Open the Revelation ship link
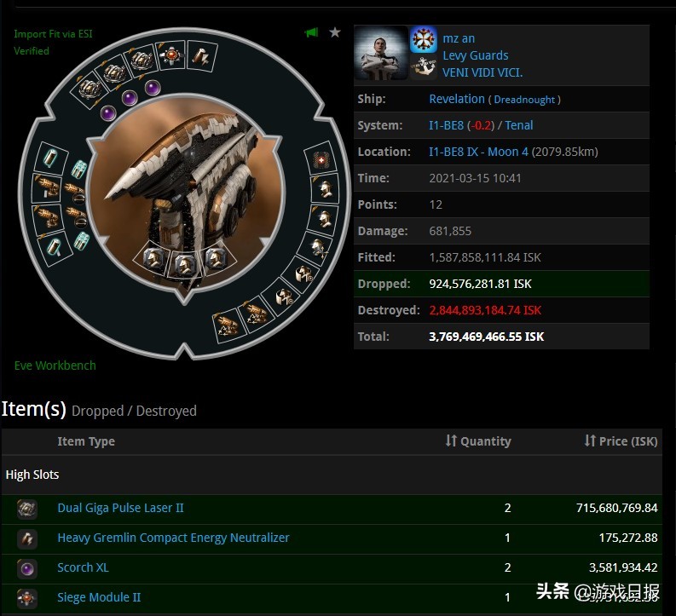This screenshot has width=676, height=616. (x=457, y=99)
